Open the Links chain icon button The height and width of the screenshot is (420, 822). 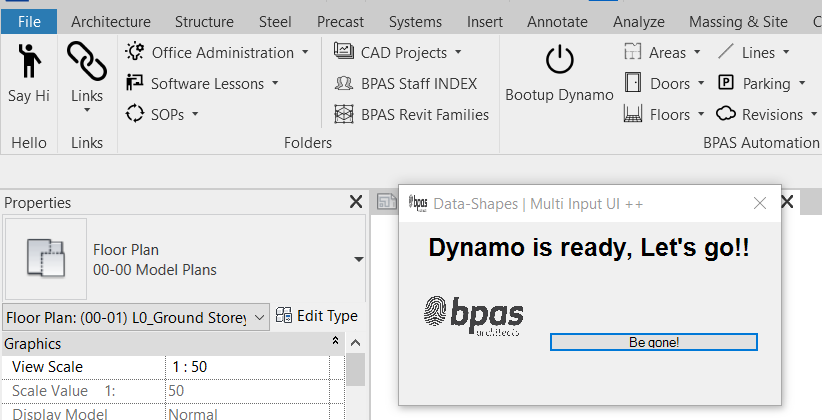[87, 62]
